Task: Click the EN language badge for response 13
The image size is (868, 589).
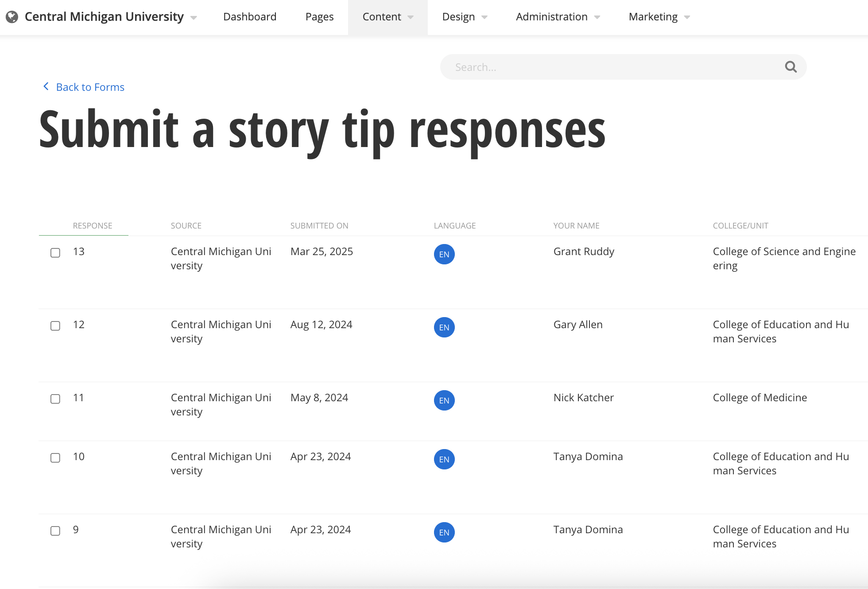Action: [444, 254]
